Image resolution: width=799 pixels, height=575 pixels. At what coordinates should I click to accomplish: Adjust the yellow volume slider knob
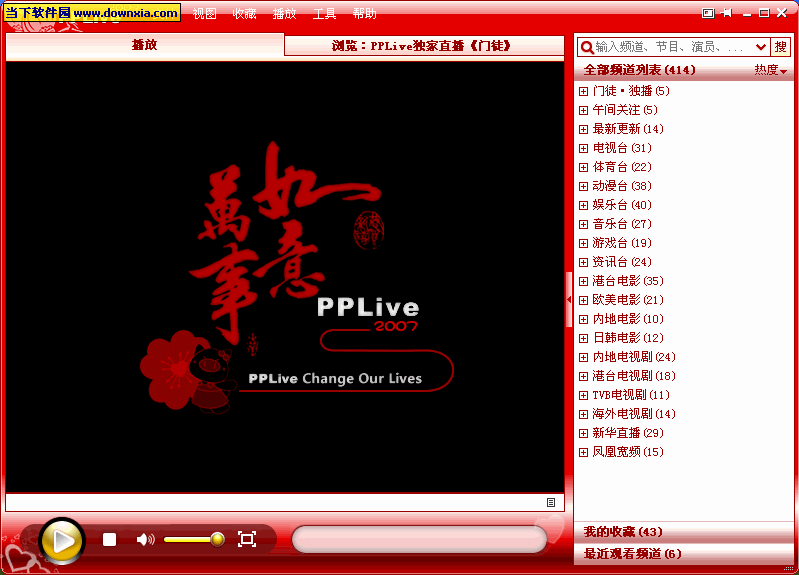click(x=218, y=539)
